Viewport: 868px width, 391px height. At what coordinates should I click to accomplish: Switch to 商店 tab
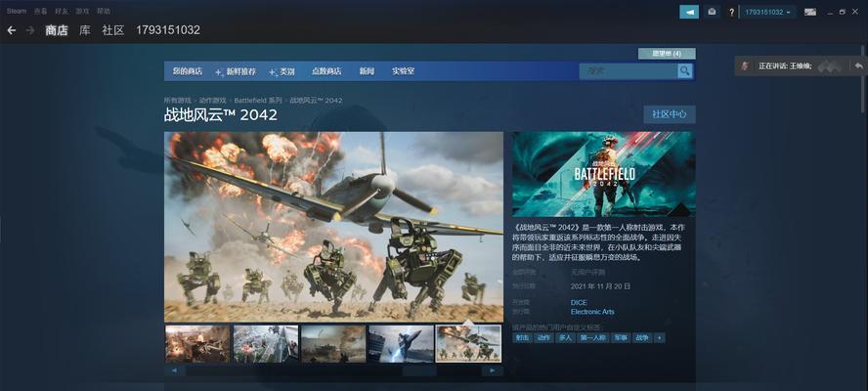coord(57,30)
